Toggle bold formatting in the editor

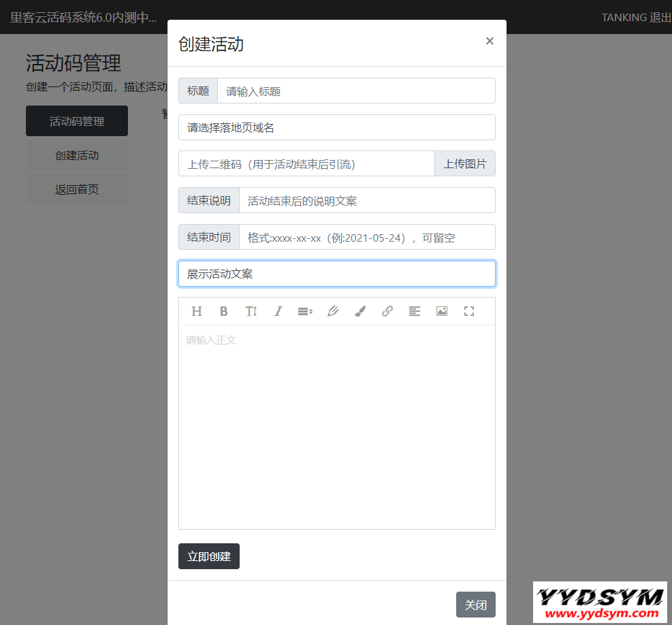pos(224,311)
